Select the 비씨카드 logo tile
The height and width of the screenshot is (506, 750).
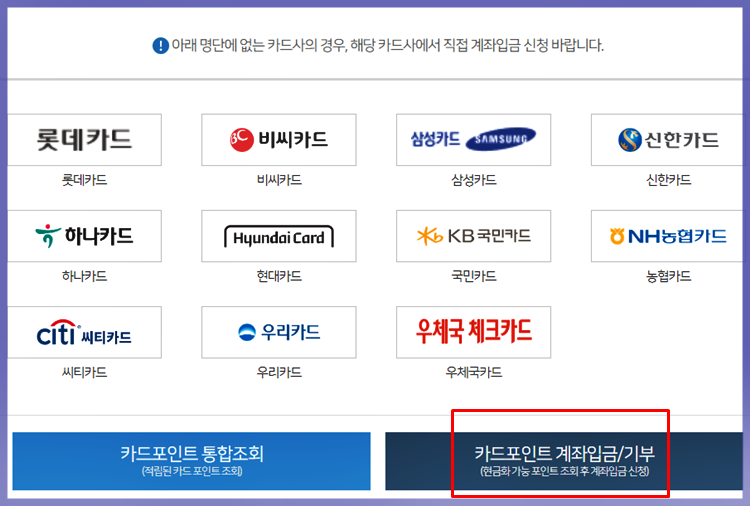[279, 140]
